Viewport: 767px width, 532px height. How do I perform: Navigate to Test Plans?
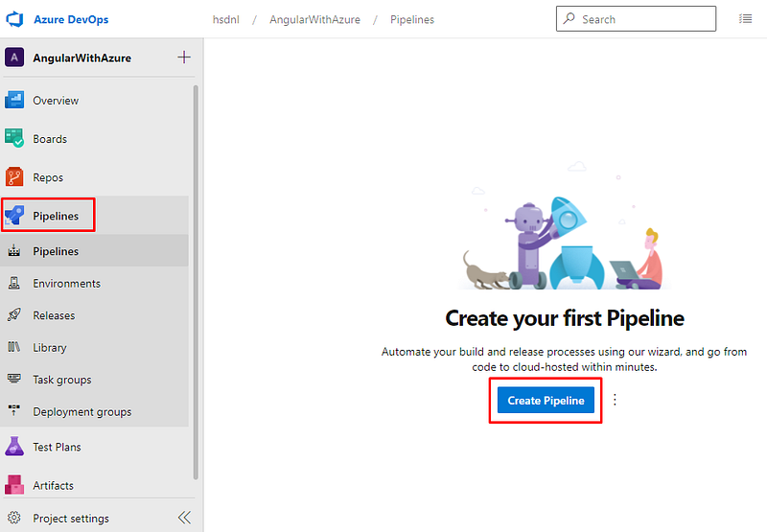[57, 447]
